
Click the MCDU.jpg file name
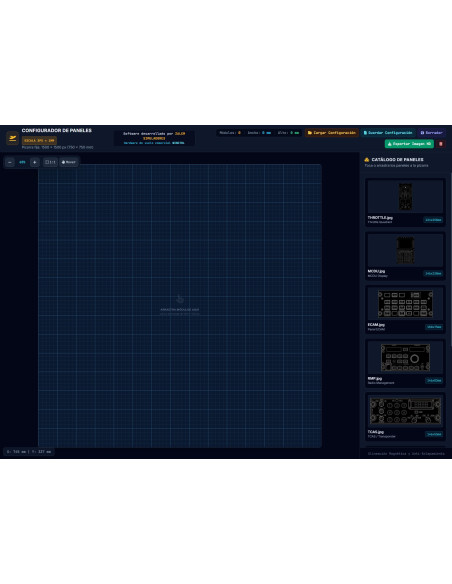tap(376, 271)
